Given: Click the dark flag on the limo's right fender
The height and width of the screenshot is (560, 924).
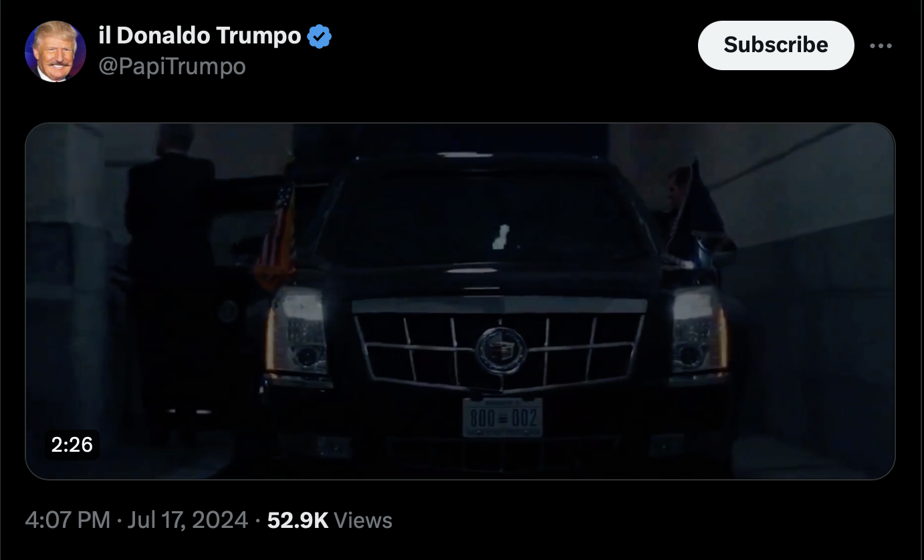Looking at the screenshot, I should (699, 207).
